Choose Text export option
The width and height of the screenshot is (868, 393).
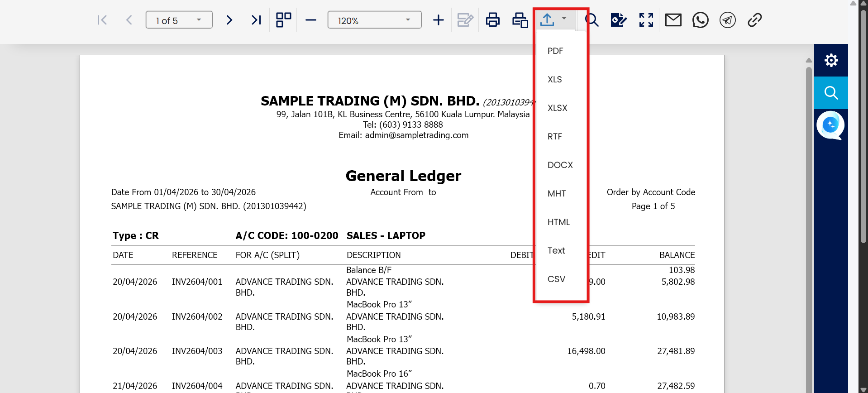[561, 250]
